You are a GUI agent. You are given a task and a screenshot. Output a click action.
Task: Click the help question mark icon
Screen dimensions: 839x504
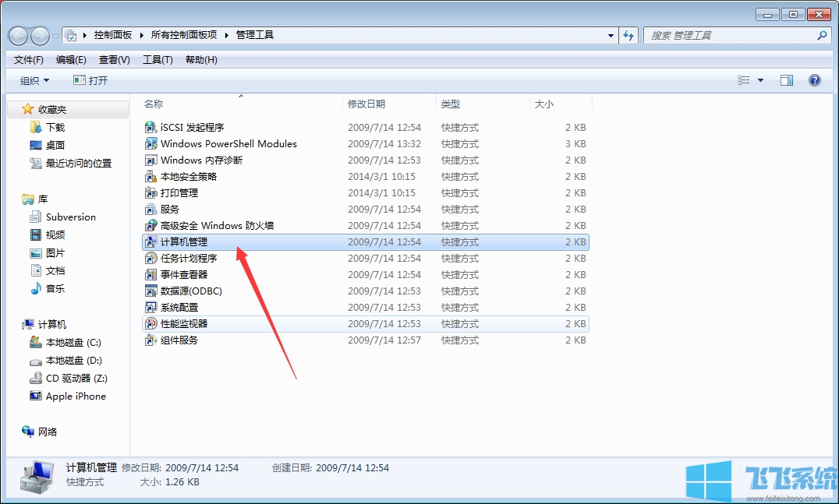(814, 79)
